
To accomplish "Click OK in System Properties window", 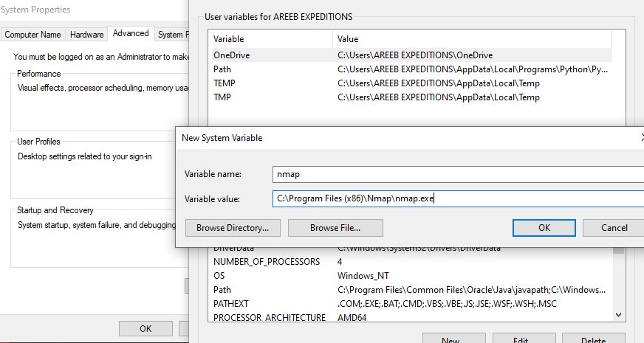I will [x=145, y=329].
